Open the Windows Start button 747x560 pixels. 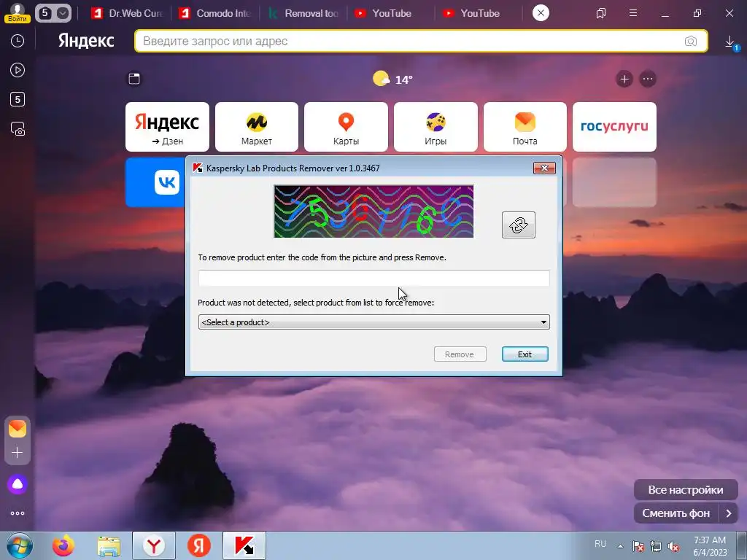20,545
